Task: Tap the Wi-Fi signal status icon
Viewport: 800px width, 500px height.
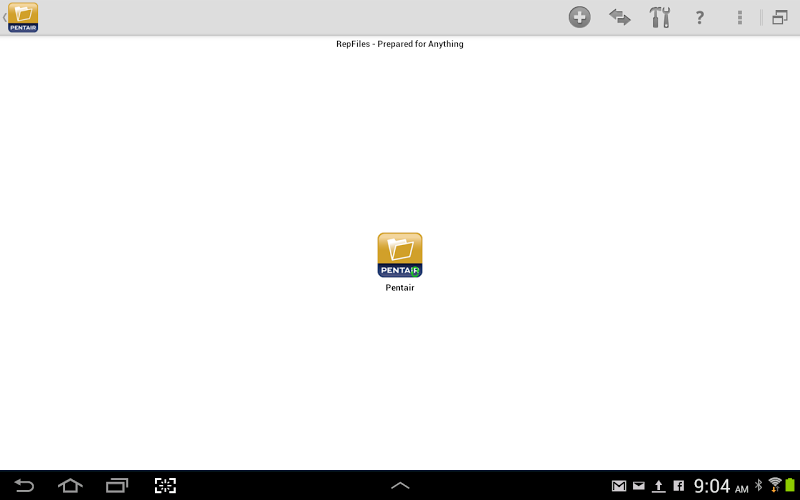Action: click(x=774, y=485)
